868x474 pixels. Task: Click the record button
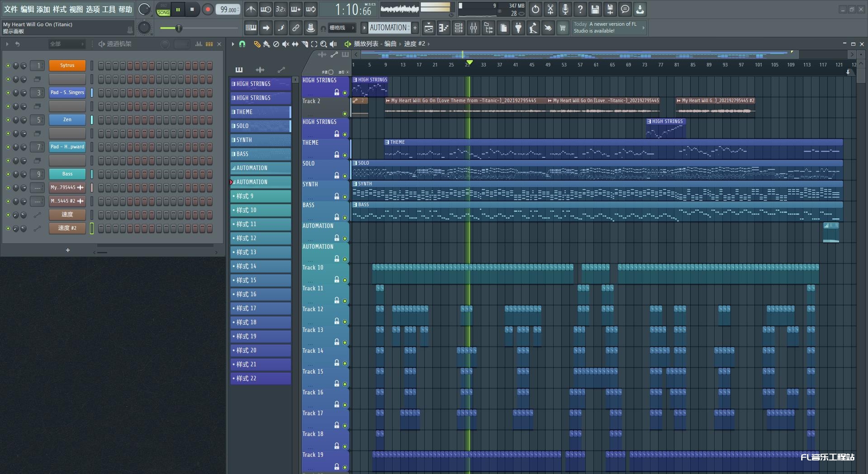point(208,9)
